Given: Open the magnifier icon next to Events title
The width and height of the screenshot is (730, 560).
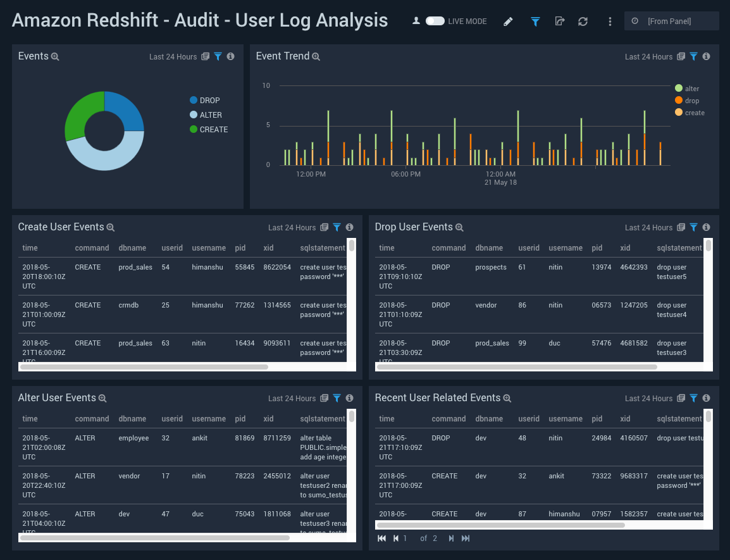Looking at the screenshot, I should 56,56.
